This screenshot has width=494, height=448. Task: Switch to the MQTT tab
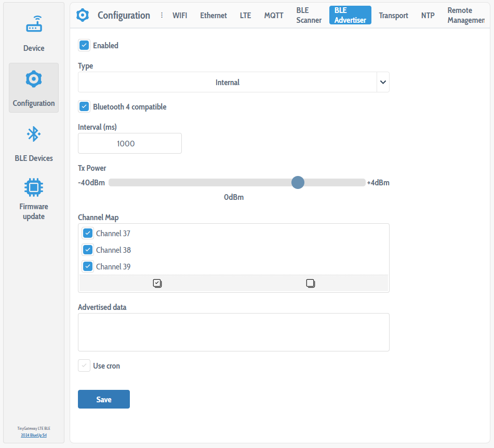click(274, 16)
